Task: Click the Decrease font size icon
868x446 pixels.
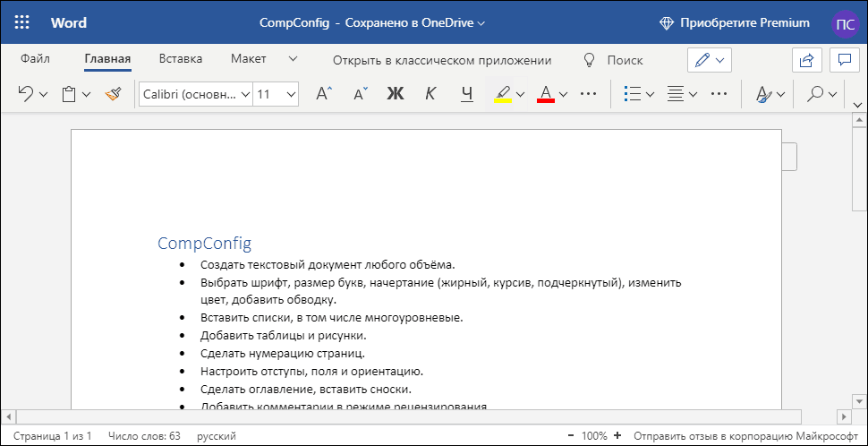Action: [360, 93]
